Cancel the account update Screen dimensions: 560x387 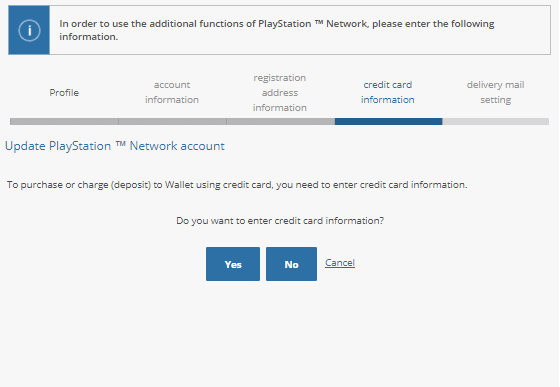340,263
